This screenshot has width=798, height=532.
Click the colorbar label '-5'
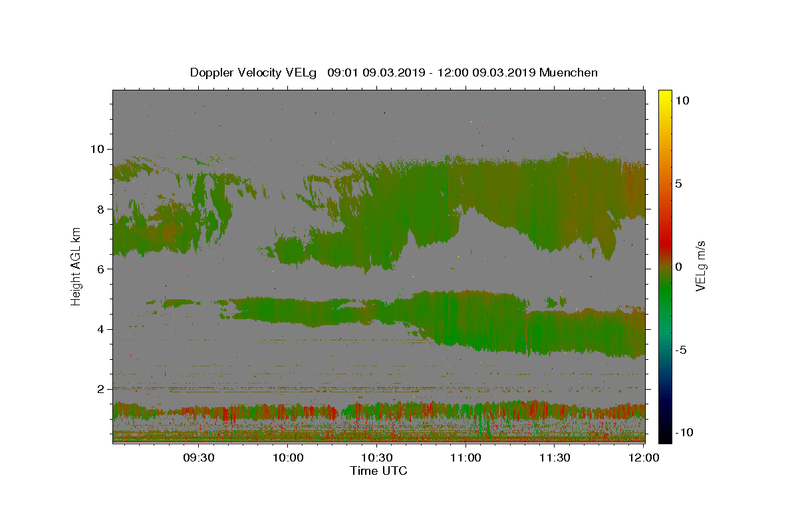click(680, 350)
